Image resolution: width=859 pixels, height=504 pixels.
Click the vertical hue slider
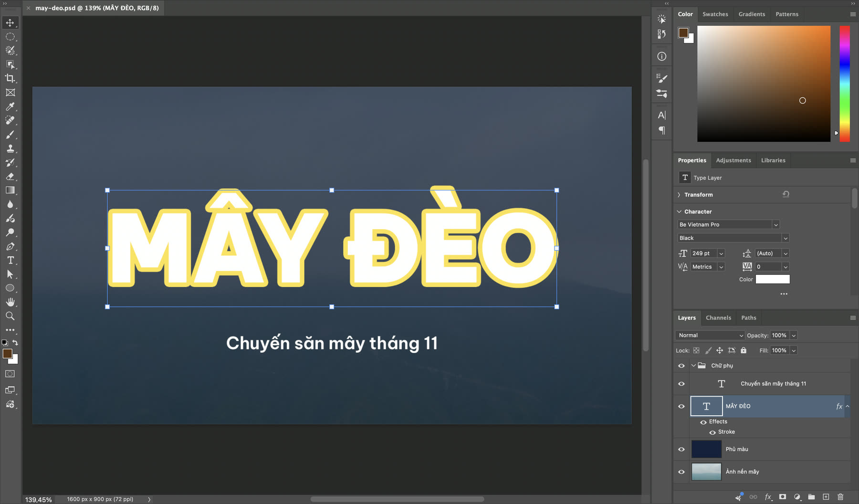(845, 84)
